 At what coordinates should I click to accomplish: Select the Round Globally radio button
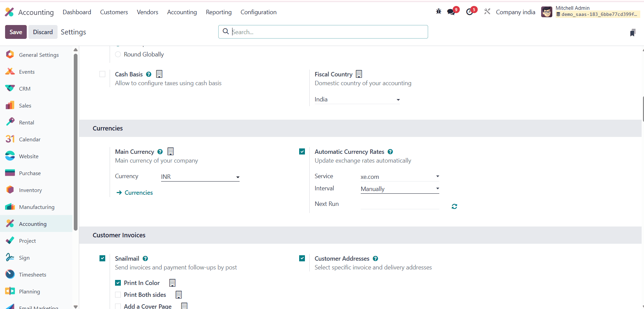[118, 54]
